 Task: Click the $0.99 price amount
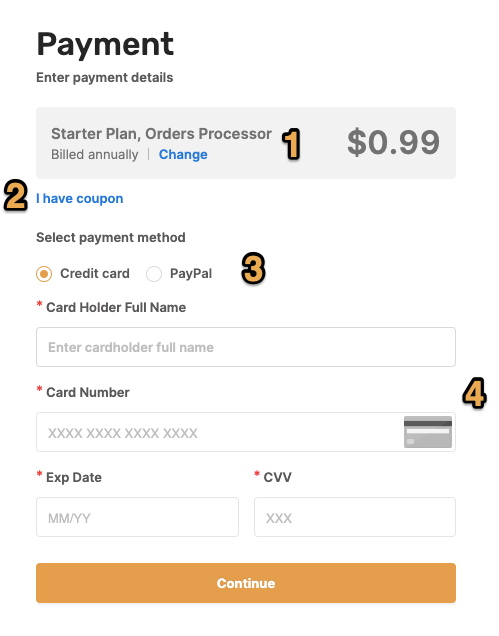[x=394, y=142]
